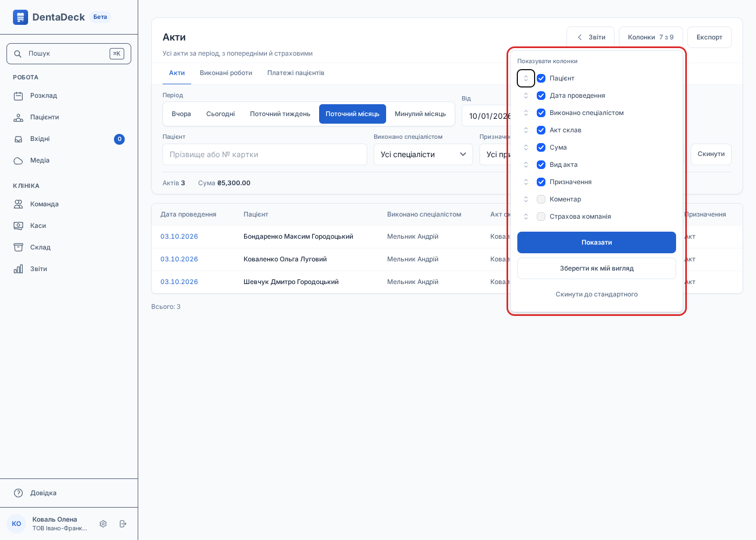This screenshot has height=540, width=756.
Task: Open Розклад via its calendar icon
Action: pyautogui.click(x=18, y=96)
